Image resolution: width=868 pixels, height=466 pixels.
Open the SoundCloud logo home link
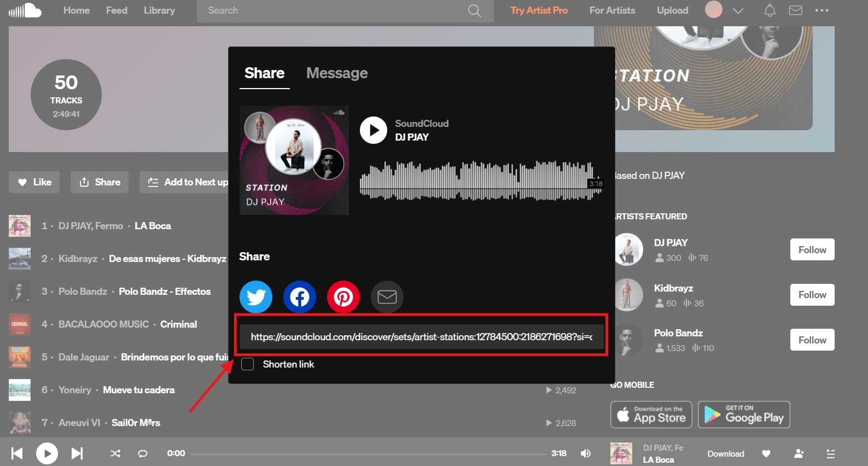tap(25, 10)
